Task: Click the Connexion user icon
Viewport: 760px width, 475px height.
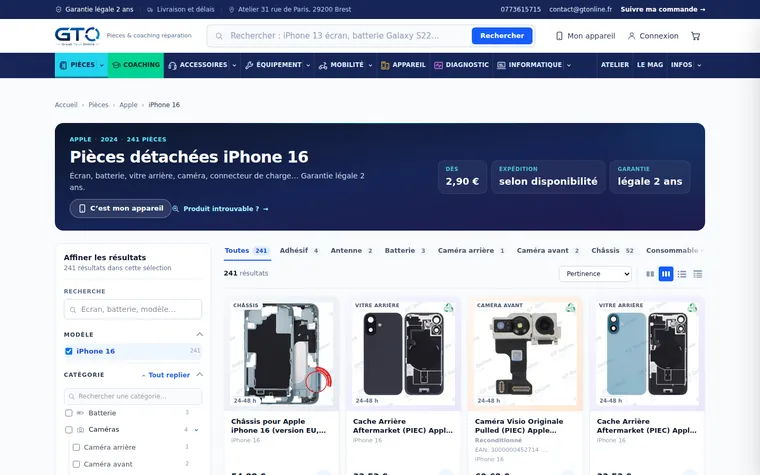Action: pos(631,36)
